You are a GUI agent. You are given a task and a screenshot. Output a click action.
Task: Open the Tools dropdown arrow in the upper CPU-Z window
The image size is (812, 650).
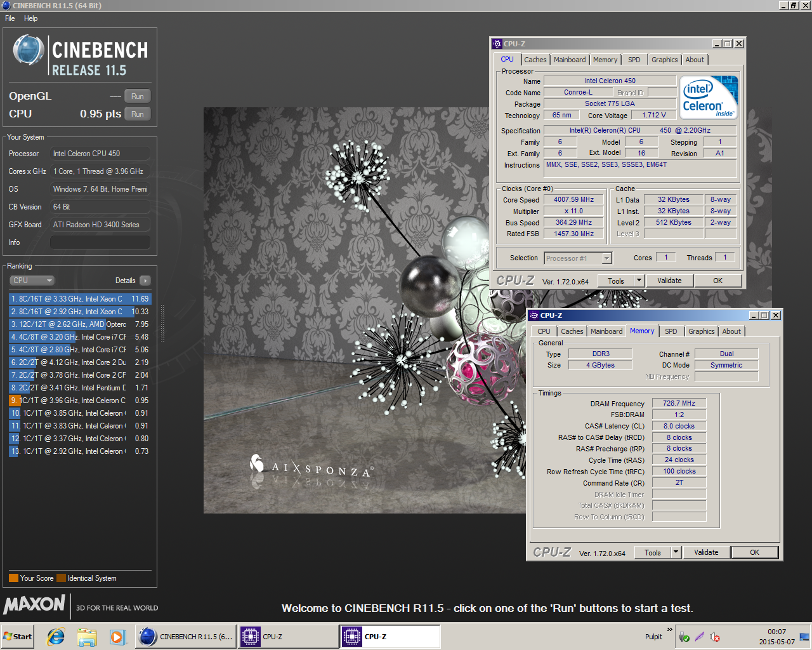639,281
